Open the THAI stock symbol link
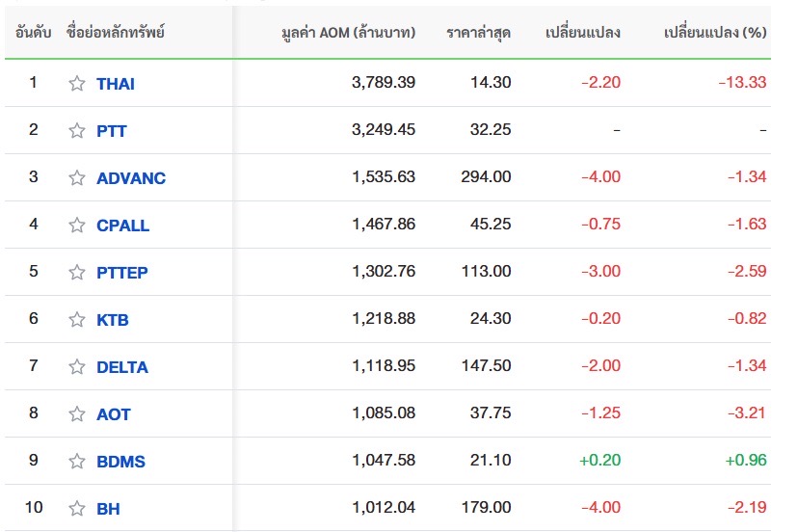The width and height of the screenshot is (798, 532). coord(116,84)
